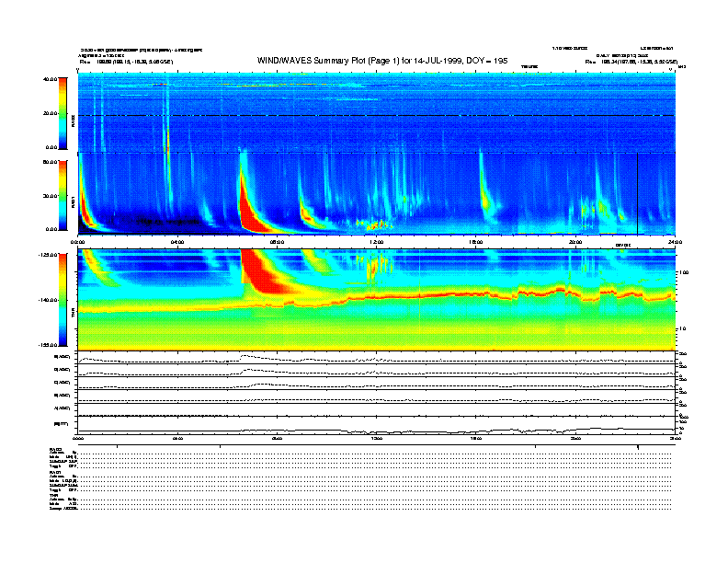Click the 20.00 label on RAD2 color bar
728x563 pixels.
(x=51, y=113)
